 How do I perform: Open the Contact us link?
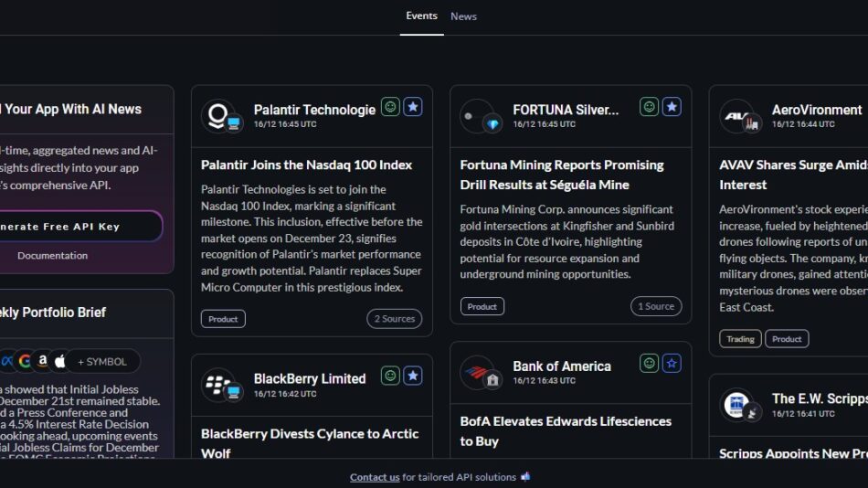[375, 477]
